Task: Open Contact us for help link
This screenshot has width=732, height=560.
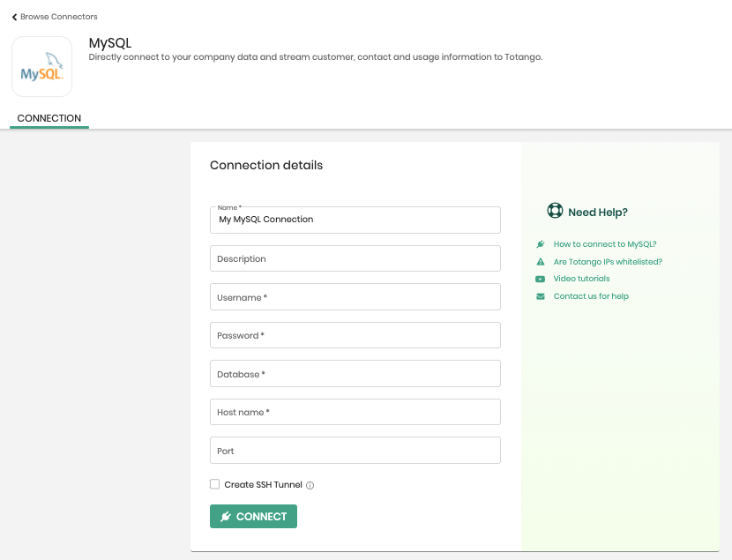Action: click(591, 296)
